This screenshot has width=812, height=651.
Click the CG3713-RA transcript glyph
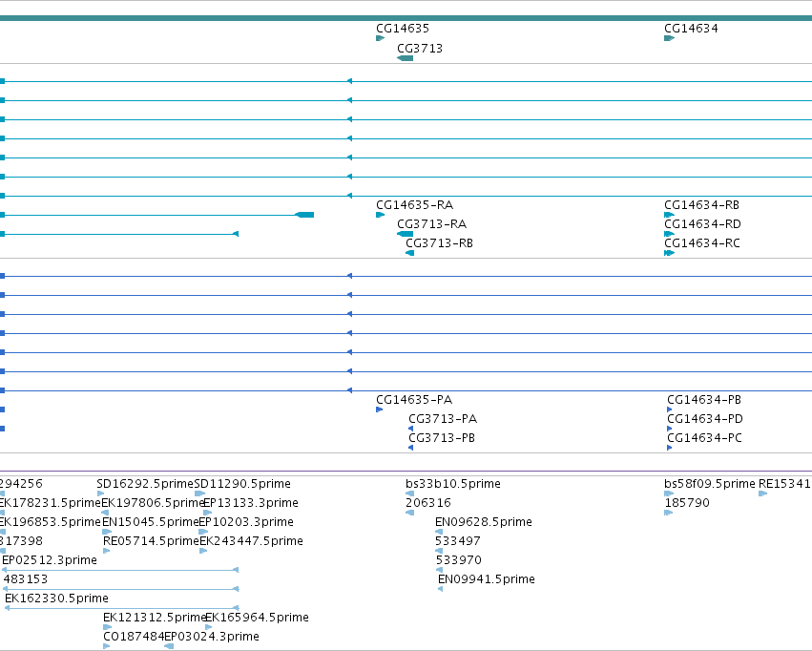(405, 234)
